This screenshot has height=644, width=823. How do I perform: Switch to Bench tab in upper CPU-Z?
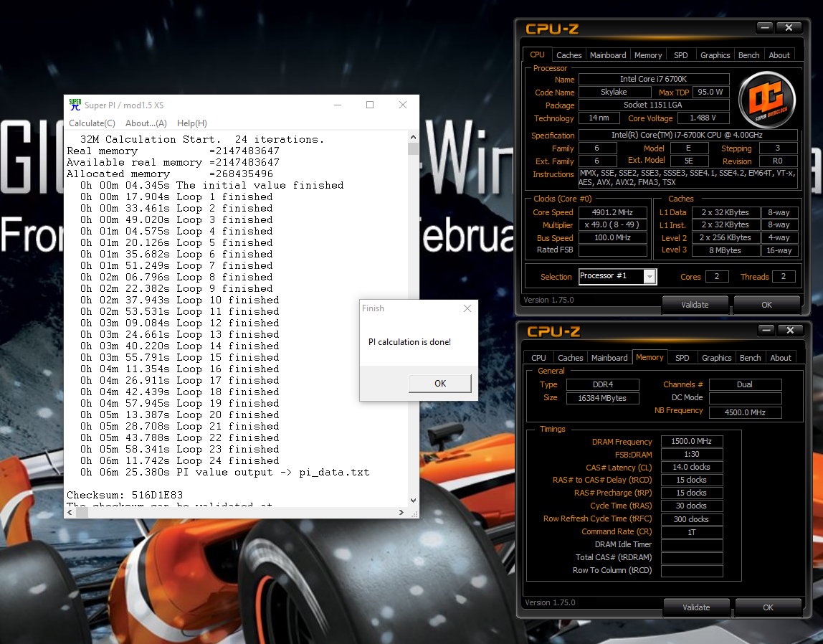(749, 55)
